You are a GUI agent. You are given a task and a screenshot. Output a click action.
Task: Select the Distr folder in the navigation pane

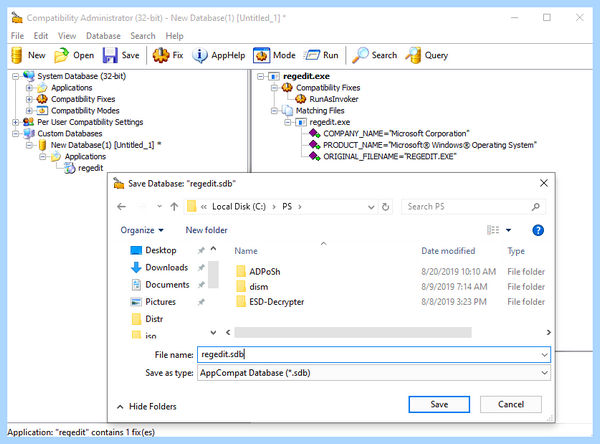(x=154, y=319)
